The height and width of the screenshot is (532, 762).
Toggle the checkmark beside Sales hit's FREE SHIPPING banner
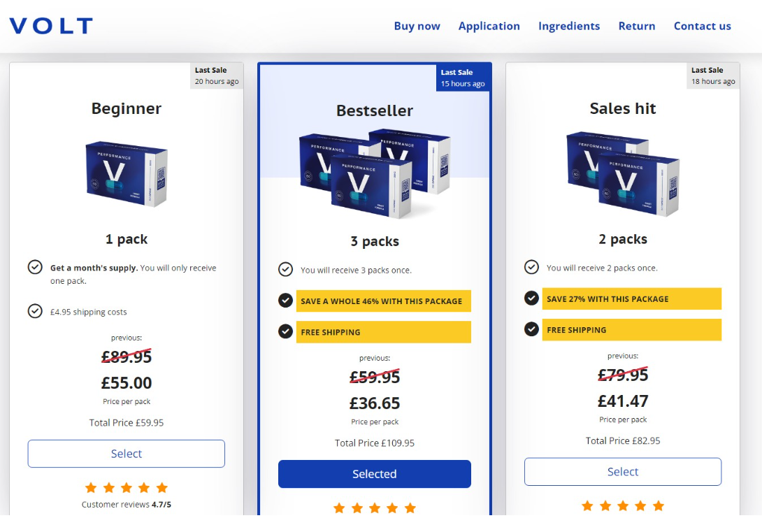click(x=531, y=329)
